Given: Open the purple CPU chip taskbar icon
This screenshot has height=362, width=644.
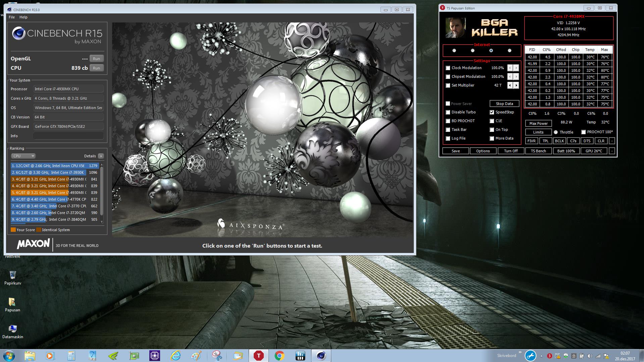Looking at the screenshot, I should [155, 356].
